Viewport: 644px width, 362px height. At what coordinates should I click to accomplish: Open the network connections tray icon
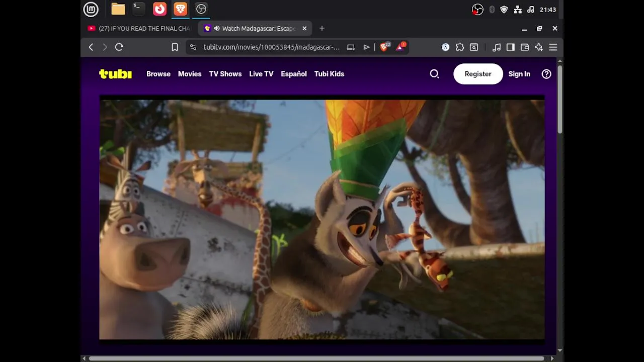click(518, 10)
